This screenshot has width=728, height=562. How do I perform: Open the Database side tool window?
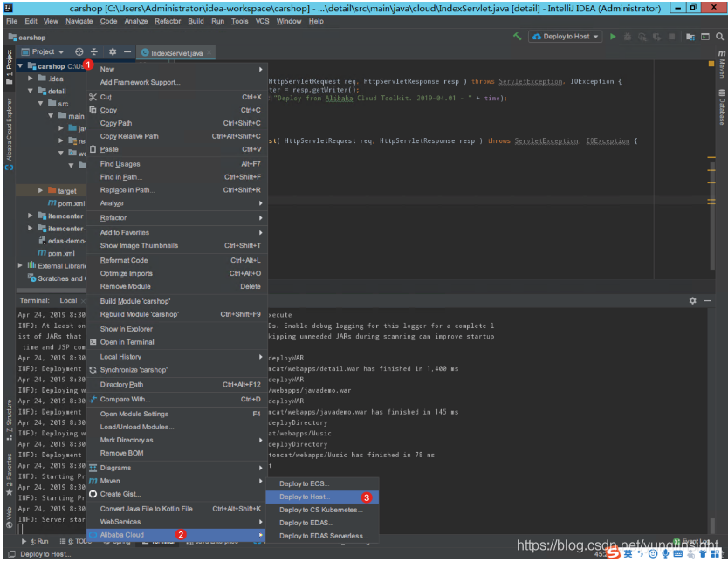(x=722, y=106)
